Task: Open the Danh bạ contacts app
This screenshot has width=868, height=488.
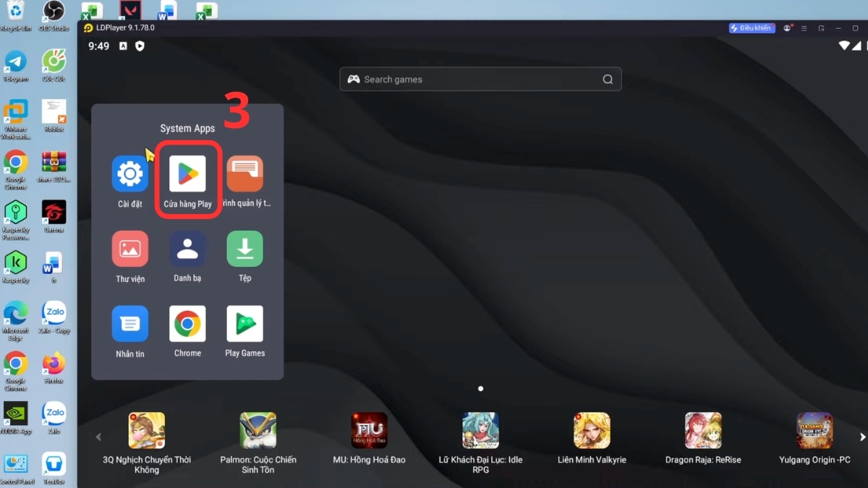Action: pyautogui.click(x=187, y=249)
